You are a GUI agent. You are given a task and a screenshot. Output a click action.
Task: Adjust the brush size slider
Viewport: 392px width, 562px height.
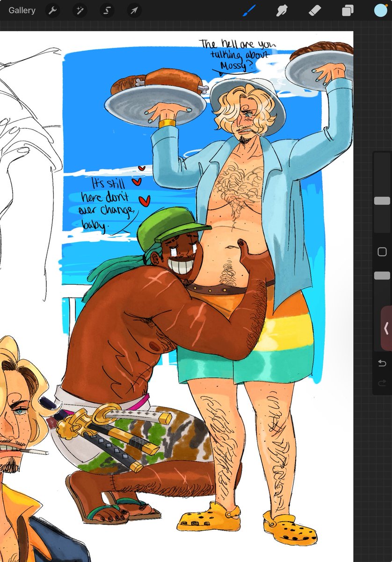(x=382, y=201)
